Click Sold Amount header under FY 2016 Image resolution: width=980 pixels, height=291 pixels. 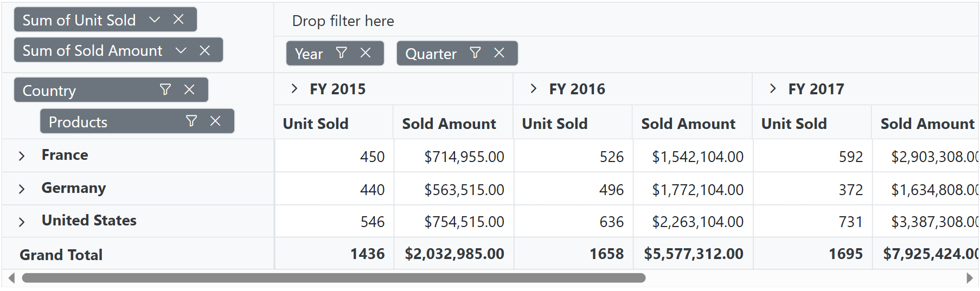688,124
